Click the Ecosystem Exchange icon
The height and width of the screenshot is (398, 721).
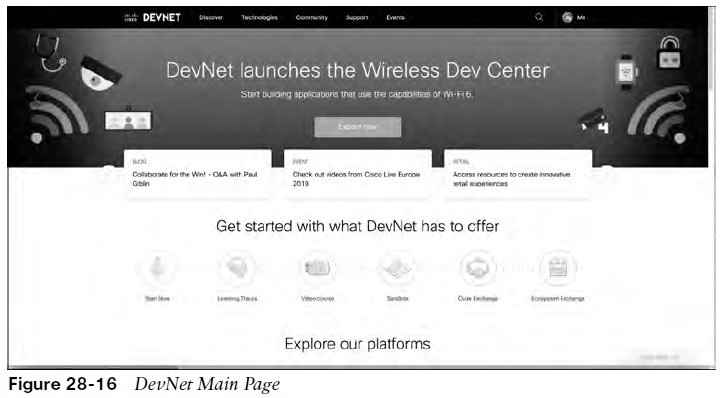[558, 268]
